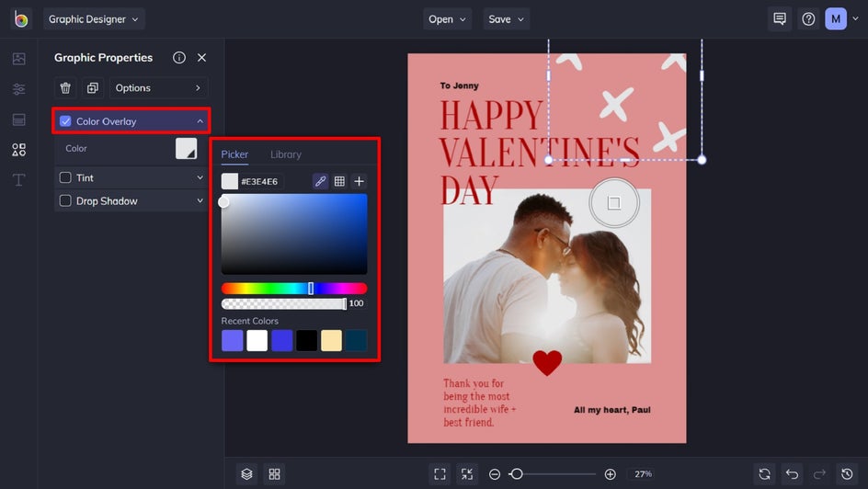Open the Graphics shapes sidebar icon
868x489 pixels.
[18, 149]
